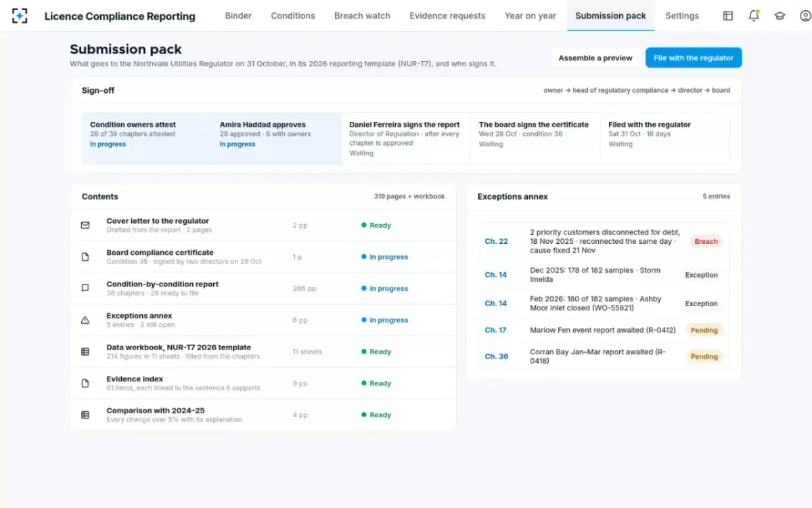Switch to the Binder tab

click(238, 16)
